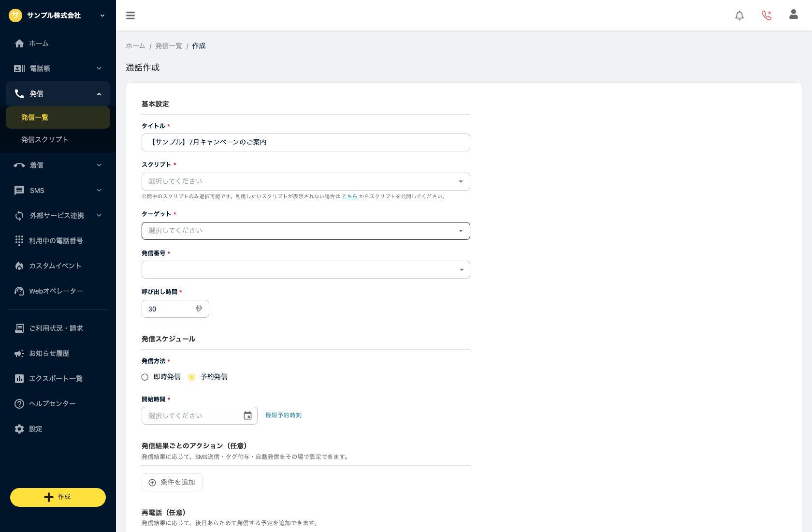Collapse the 発信 menu chevron

99,94
